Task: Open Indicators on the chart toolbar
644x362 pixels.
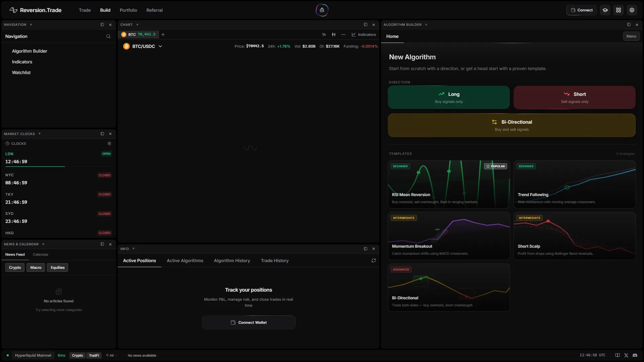Action: (364, 35)
